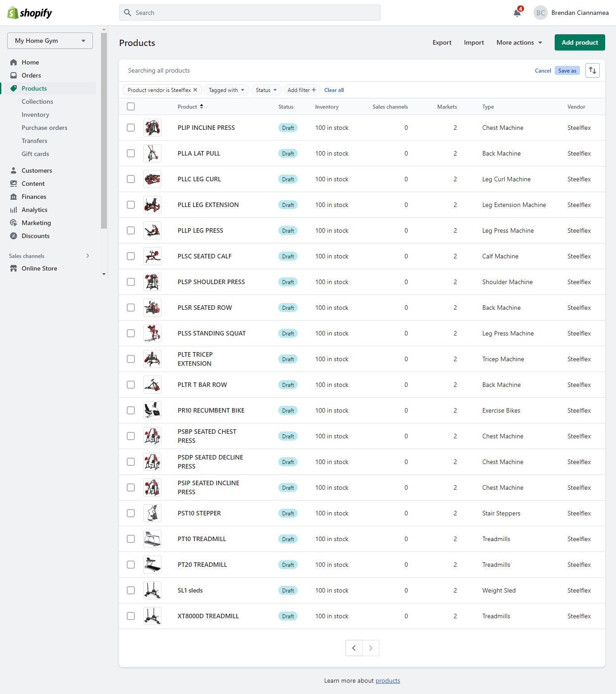The height and width of the screenshot is (694, 616).
Task: Open Customers from the sidebar menu
Action: [x=37, y=170]
